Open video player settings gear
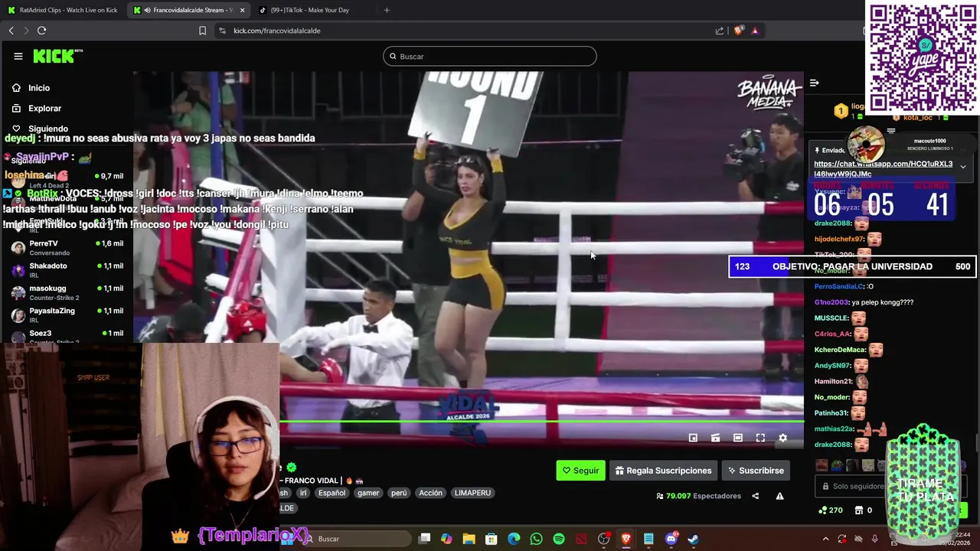980x551 pixels. point(782,438)
